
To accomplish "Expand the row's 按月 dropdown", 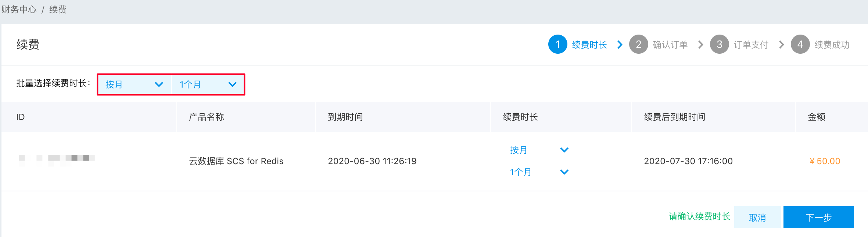I will coord(539,150).
